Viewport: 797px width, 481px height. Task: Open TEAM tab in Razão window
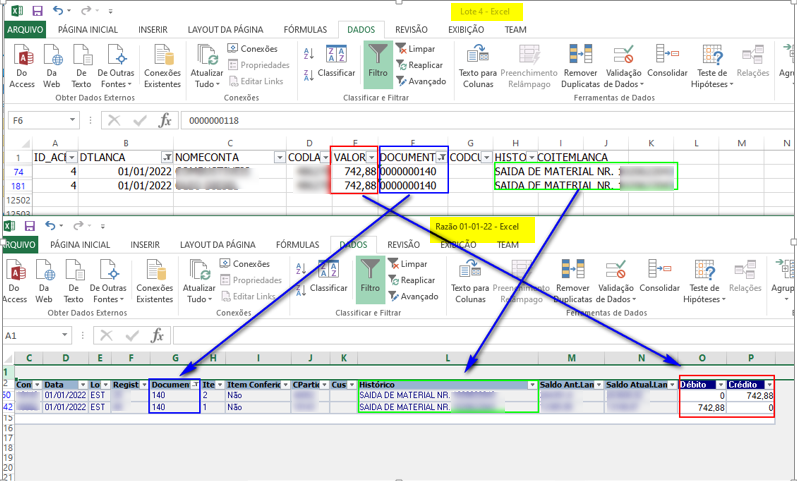pos(508,245)
